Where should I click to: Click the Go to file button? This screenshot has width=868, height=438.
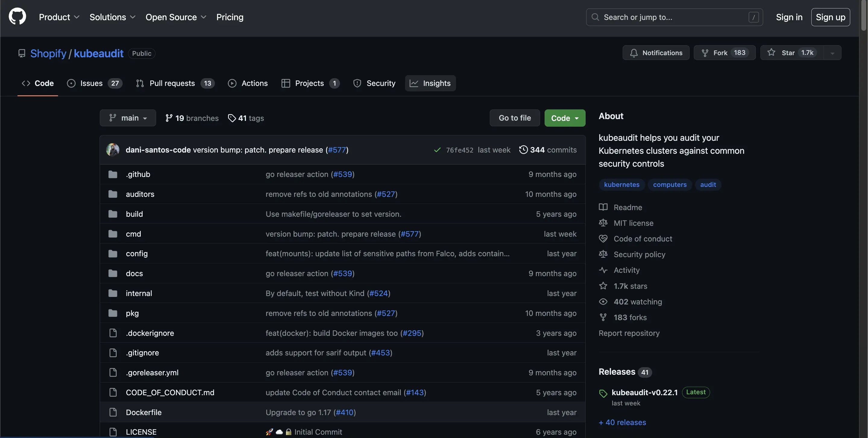click(515, 118)
